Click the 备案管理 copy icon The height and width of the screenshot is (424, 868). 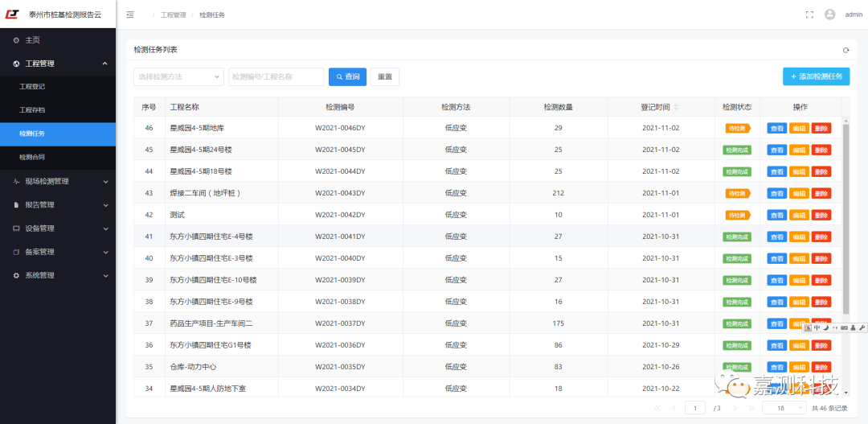coord(16,252)
